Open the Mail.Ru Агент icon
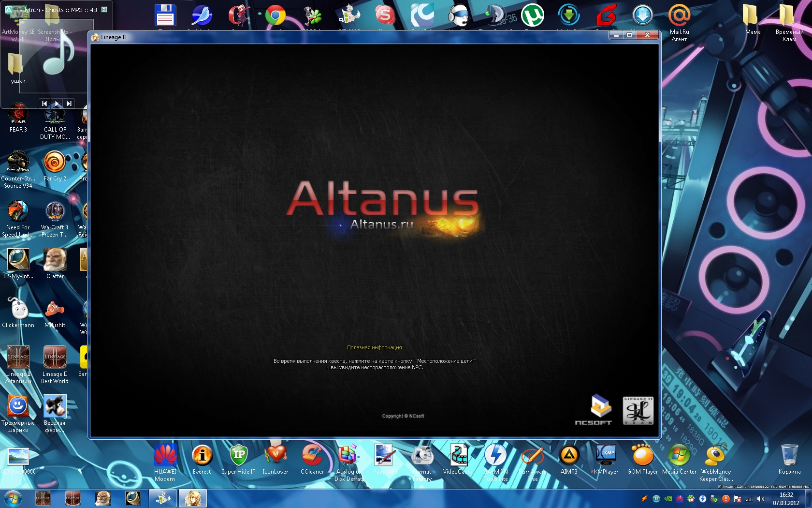Screen dimensions: 812x508 coord(679,22)
